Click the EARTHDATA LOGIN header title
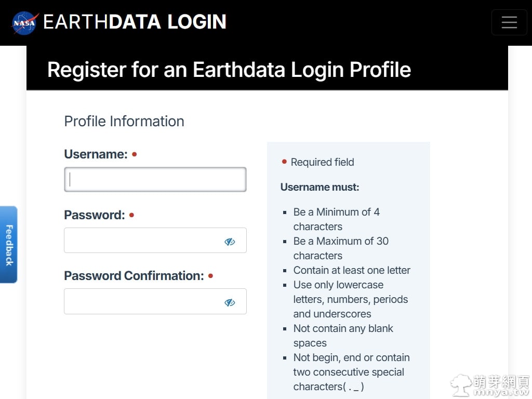The width and height of the screenshot is (532, 399). click(135, 22)
